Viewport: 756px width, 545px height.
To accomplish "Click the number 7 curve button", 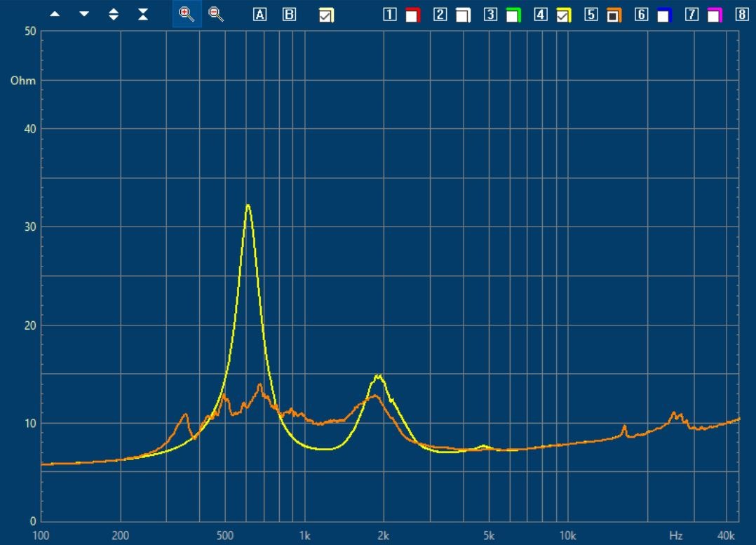I will coord(691,15).
